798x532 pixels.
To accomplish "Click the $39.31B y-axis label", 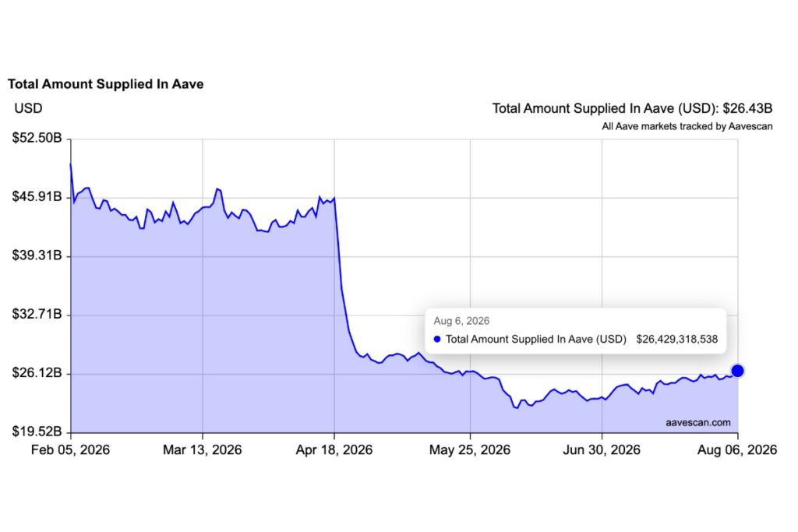I will [x=37, y=255].
